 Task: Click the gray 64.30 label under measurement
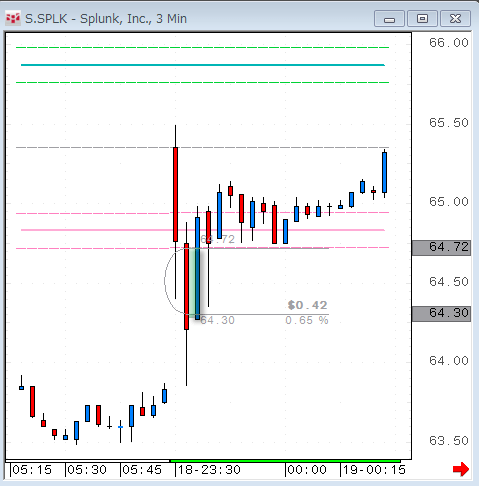point(217,320)
